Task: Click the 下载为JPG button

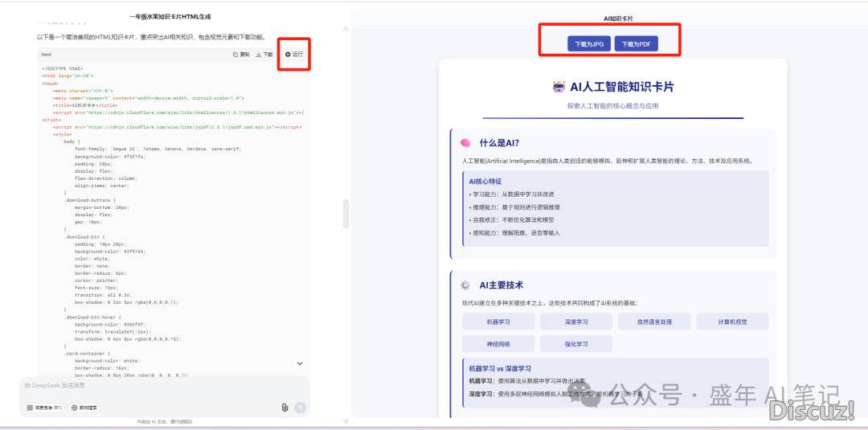Action: point(589,43)
